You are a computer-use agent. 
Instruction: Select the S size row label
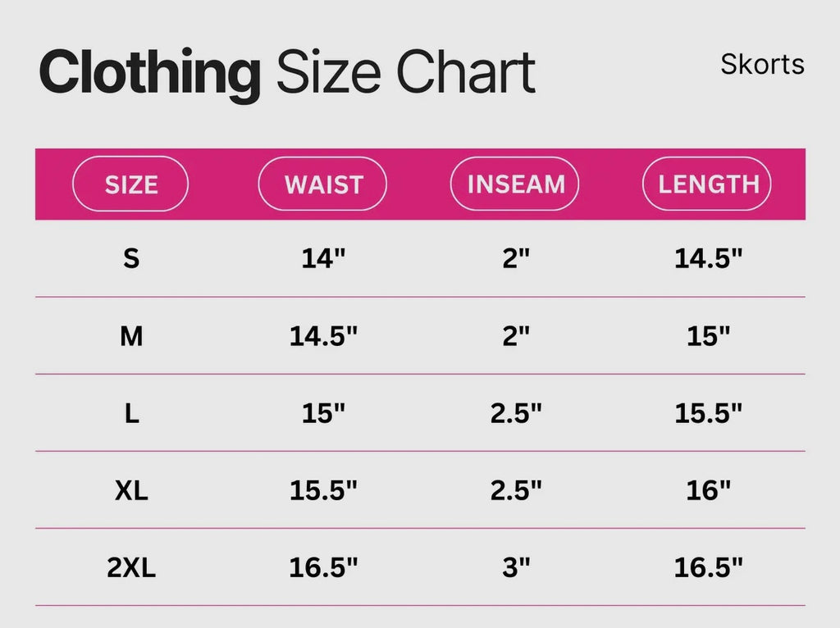point(131,259)
